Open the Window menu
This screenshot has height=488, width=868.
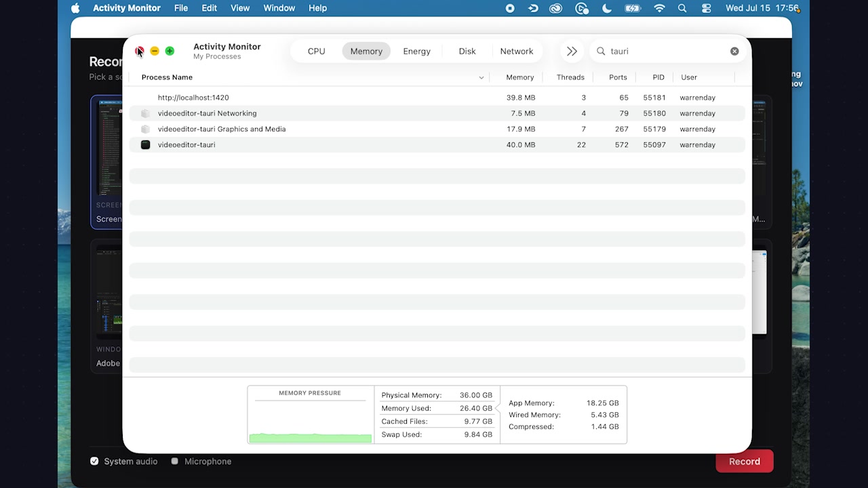coord(279,8)
